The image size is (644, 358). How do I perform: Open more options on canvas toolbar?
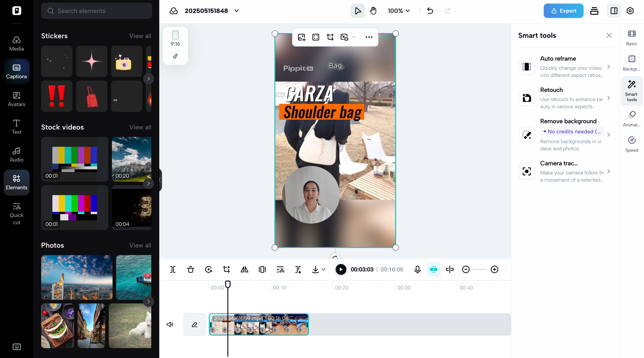(x=369, y=37)
